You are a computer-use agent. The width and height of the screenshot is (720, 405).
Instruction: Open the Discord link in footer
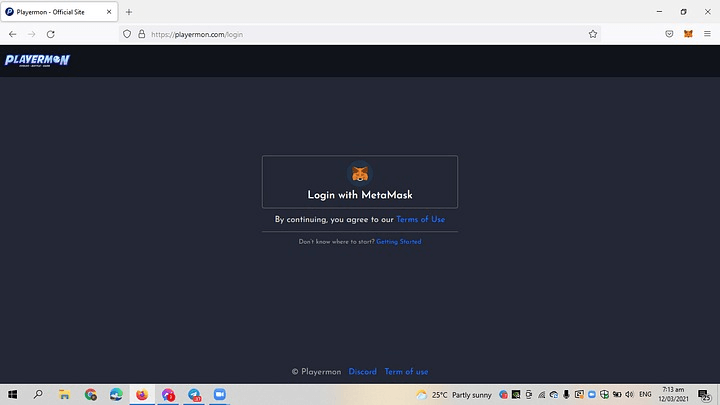coord(362,371)
